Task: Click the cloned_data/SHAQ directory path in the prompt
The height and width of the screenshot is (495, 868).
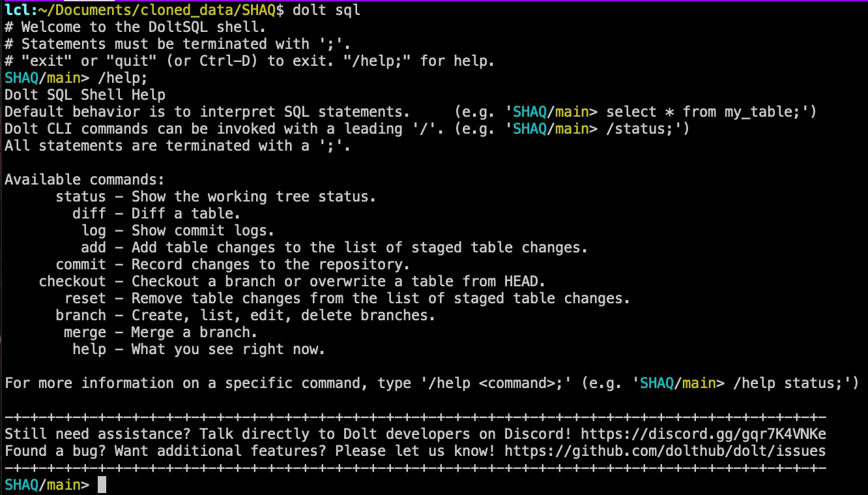Action: click(149, 10)
